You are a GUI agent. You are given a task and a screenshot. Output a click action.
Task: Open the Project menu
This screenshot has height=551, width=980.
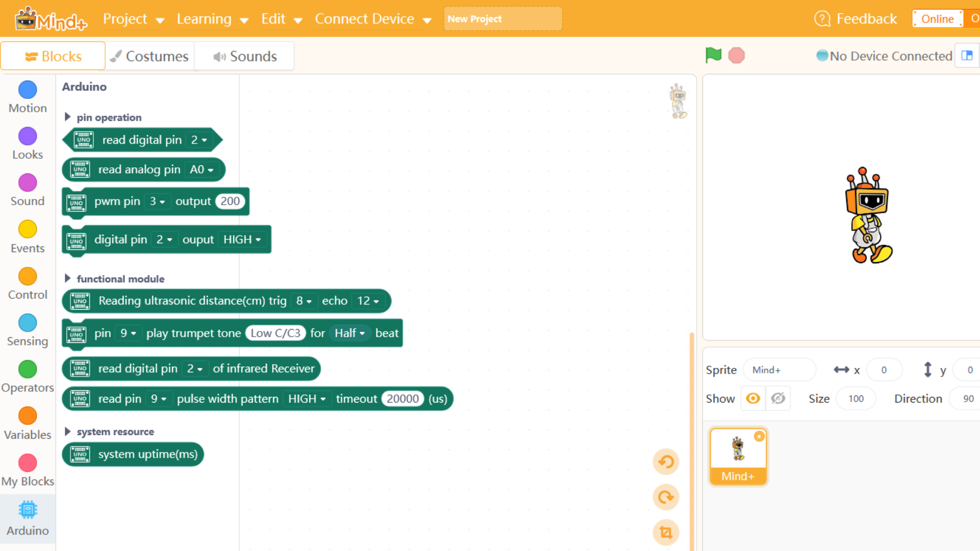(134, 19)
